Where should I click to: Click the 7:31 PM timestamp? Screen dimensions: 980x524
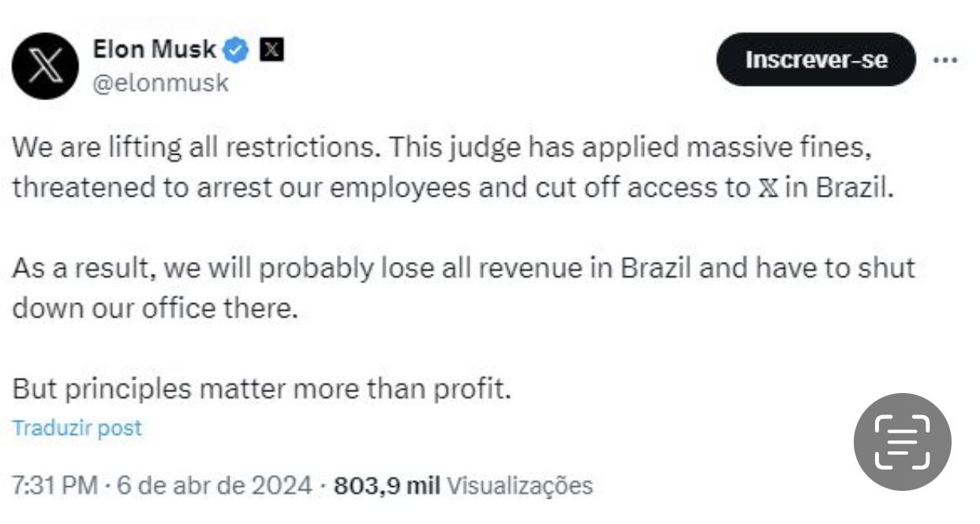tap(54, 485)
